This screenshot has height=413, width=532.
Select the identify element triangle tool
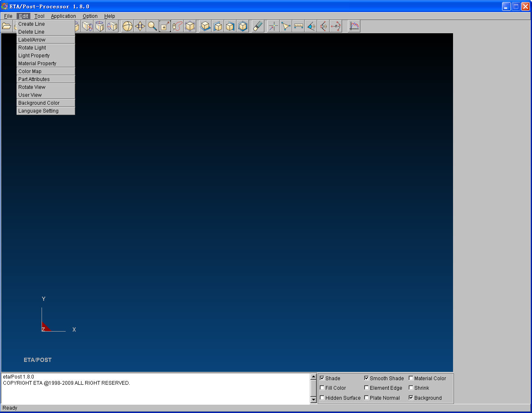[286, 26]
